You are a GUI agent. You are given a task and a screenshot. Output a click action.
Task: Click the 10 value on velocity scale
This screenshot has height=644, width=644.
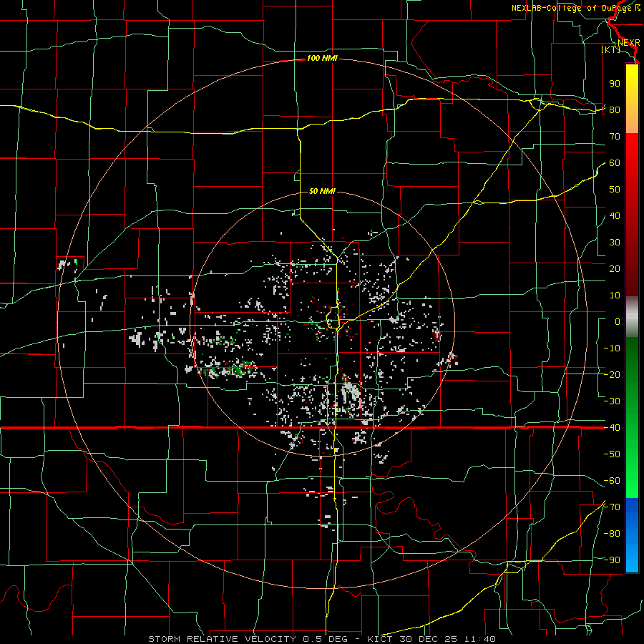pyautogui.click(x=615, y=296)
